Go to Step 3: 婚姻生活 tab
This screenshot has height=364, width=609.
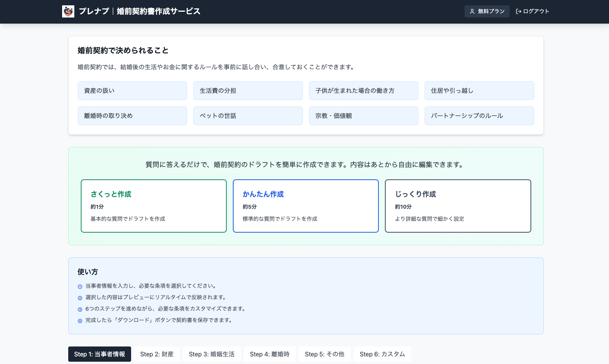coord(212,354)
